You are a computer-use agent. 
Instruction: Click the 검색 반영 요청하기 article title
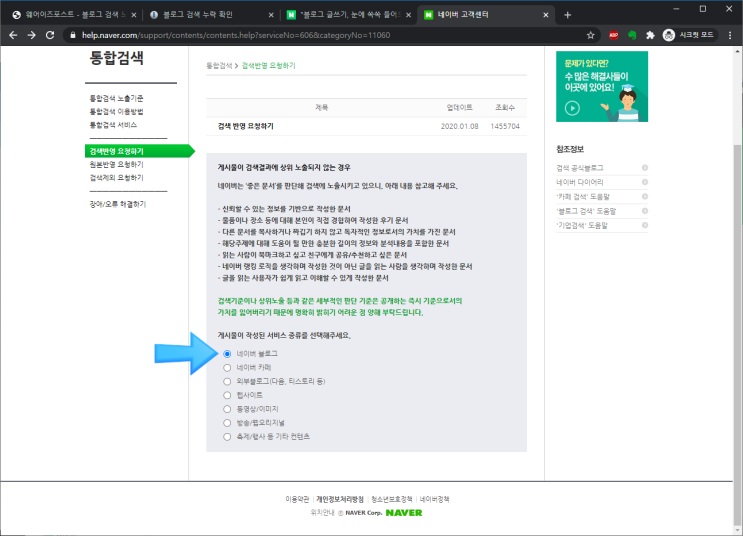(245, 126)
